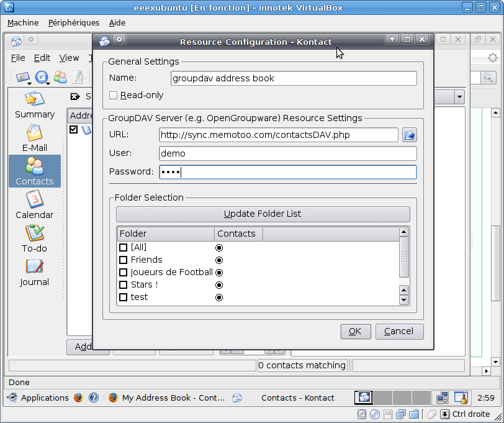This screenshot has width=504, height=423.
Task: Open the View menu in Kontact
Action: [69, 58]
